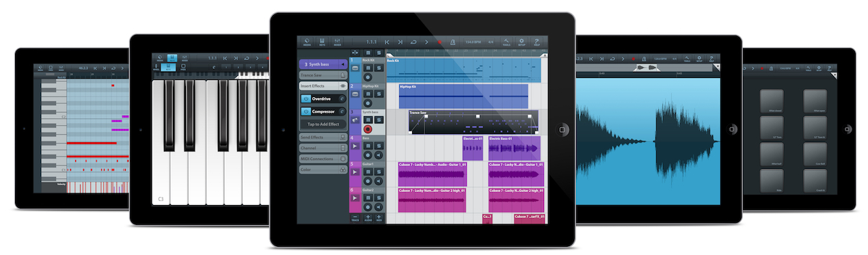Click the left locator marker on ruler
The width and height of the screenshot is (868, 255).
(x=389, y=55)
